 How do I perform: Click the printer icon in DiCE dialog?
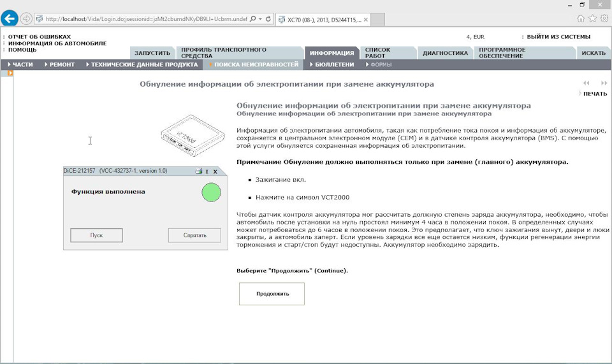(x=198, y=171)
